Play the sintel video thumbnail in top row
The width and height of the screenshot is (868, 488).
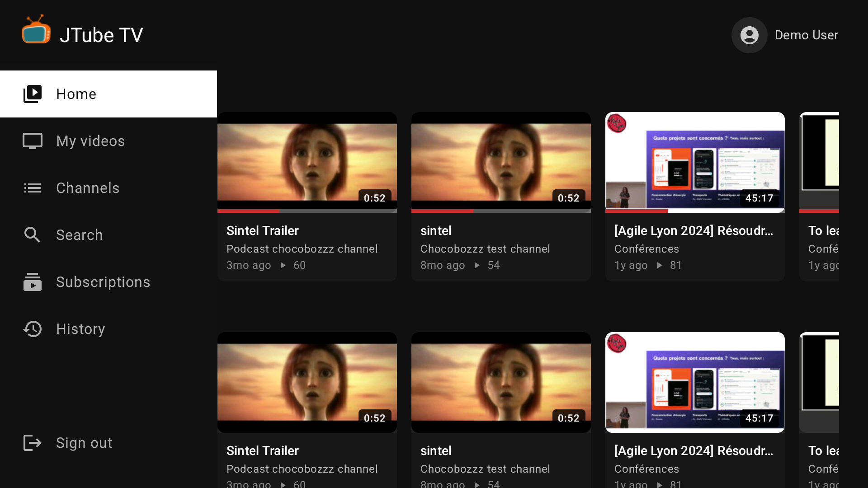click(x=501, y=161)
